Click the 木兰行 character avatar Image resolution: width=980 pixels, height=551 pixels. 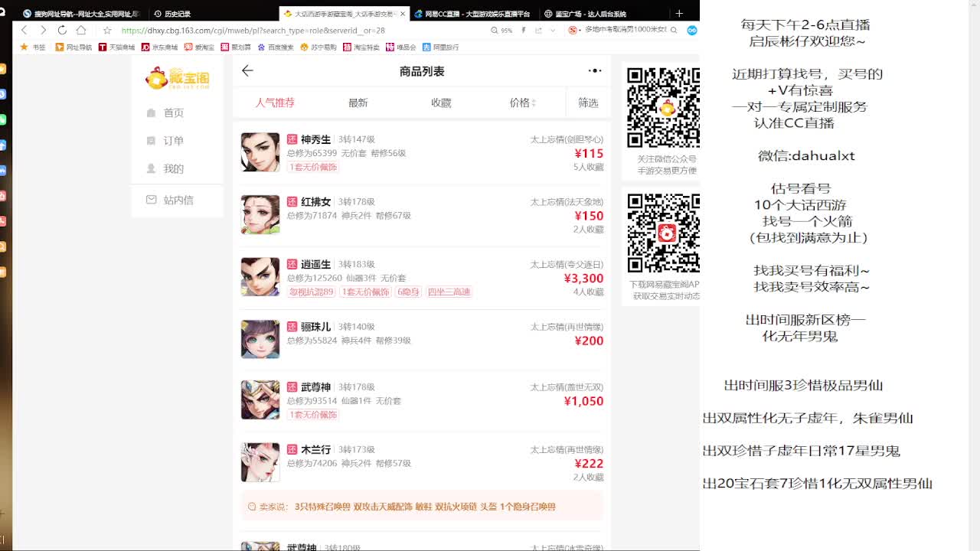[x=260, y=462]
